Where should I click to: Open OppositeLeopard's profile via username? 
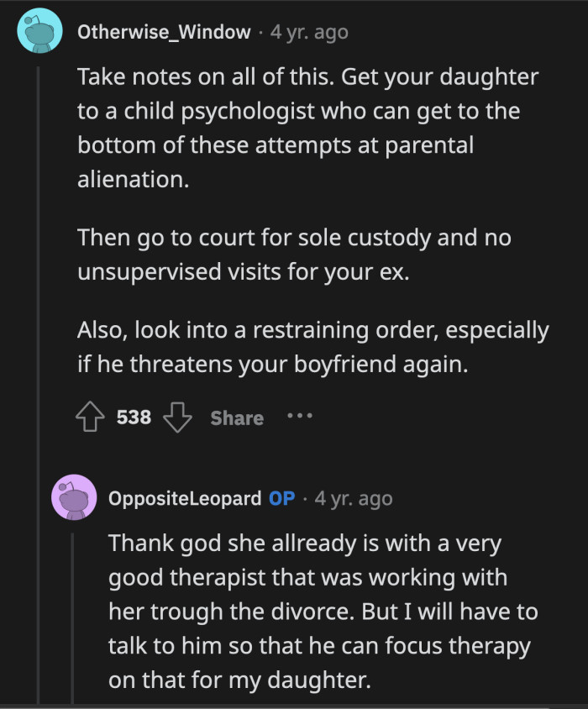click(x=186, y=498)
